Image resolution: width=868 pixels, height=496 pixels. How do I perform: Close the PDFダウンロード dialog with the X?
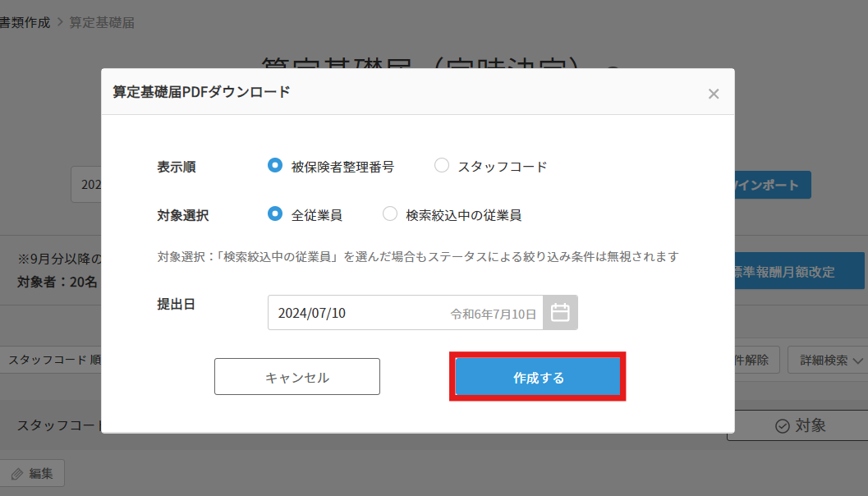click(x=714, y=94)
